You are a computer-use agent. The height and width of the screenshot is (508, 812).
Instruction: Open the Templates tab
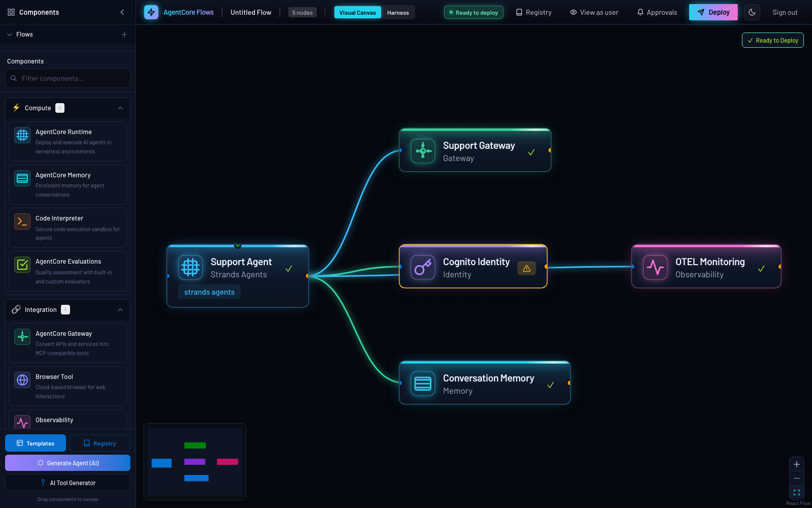(36, 443)
